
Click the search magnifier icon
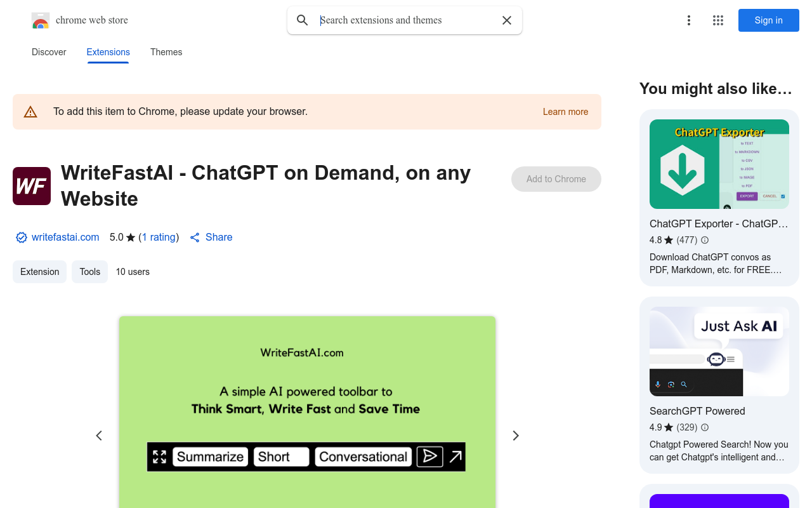pyautogui.click(x=303, y=20)
